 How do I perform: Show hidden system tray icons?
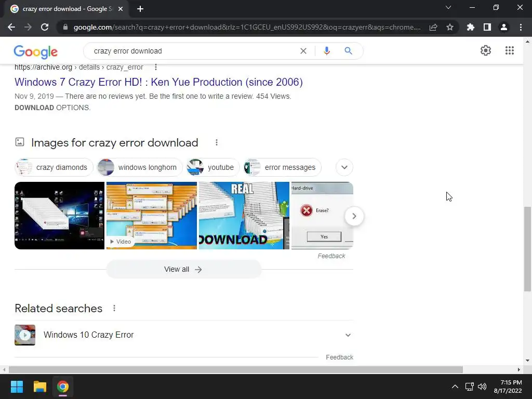[x=455, y=387]
